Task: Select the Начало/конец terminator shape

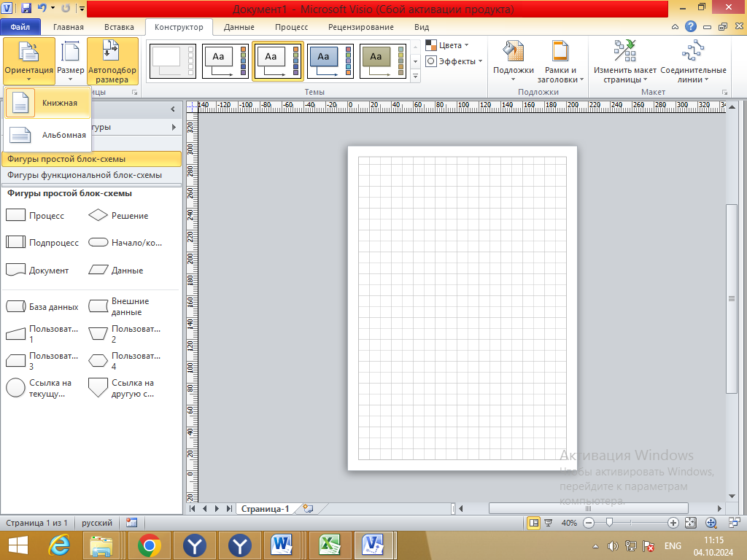Action: point(125,243)
